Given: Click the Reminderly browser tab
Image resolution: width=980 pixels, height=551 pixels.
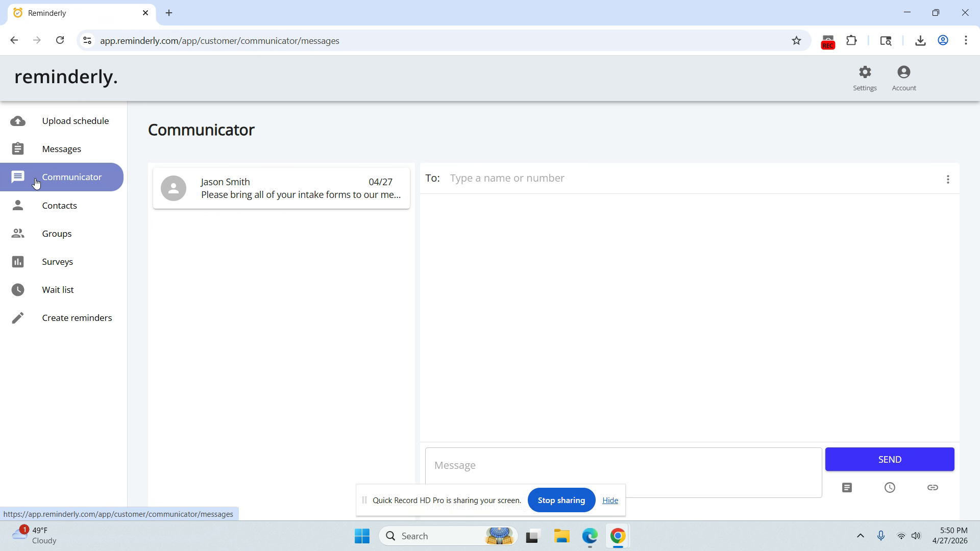Looking at the screenshot, I should tap(82, 13).
